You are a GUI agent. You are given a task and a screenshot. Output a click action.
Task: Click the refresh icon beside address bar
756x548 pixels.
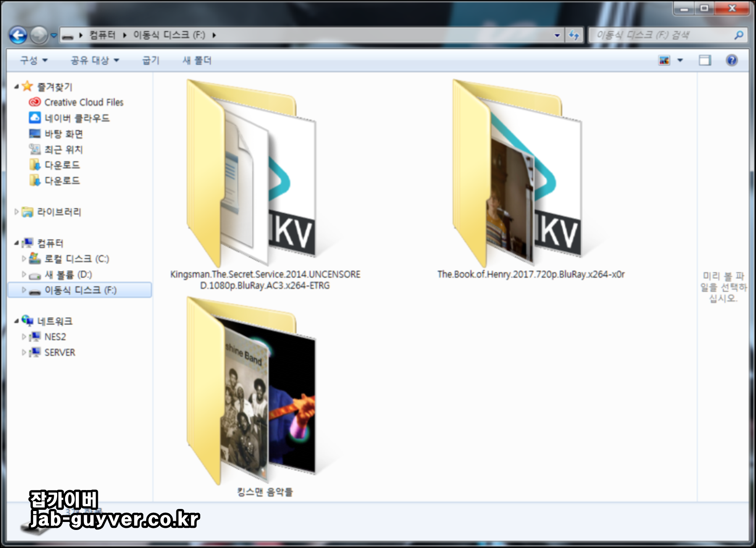point(574,35)
